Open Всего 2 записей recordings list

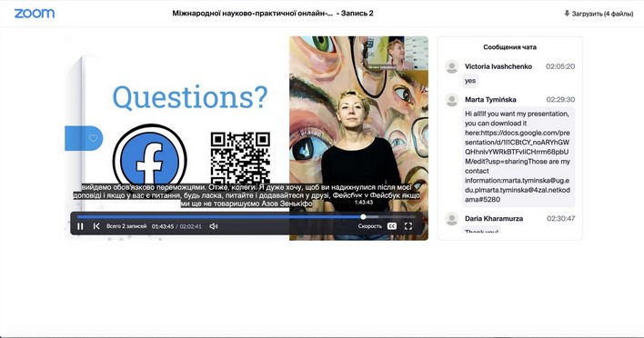pyautogui.click(x=126, y=226)
